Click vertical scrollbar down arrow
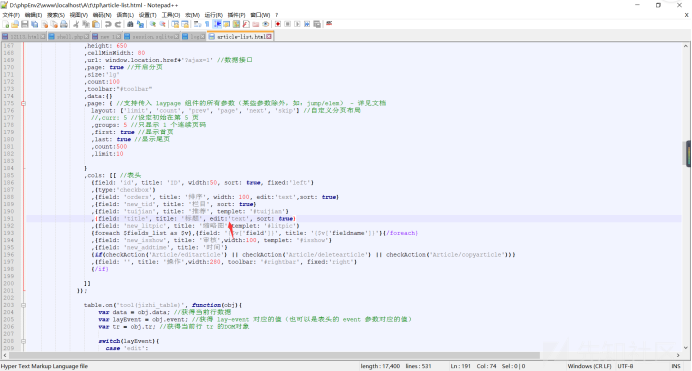This screenshot has width=692, height=371. 686,348
